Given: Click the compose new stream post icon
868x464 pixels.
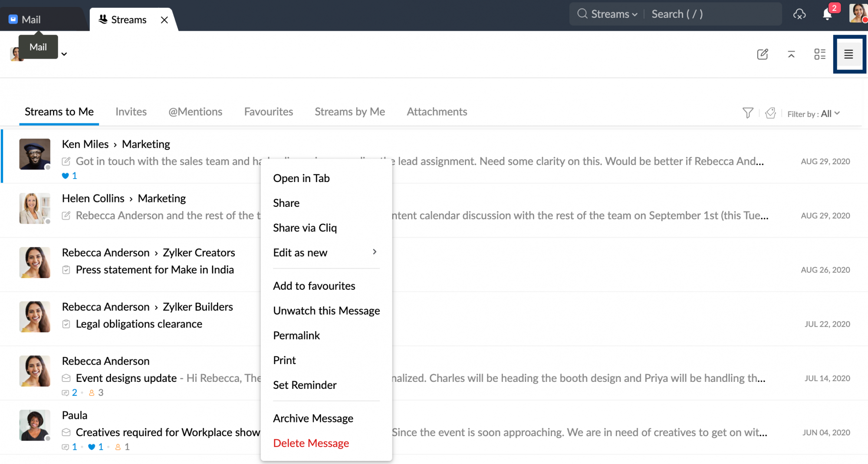Looking at the screenshot, I should pyautogui.click(x=763, y=54).
